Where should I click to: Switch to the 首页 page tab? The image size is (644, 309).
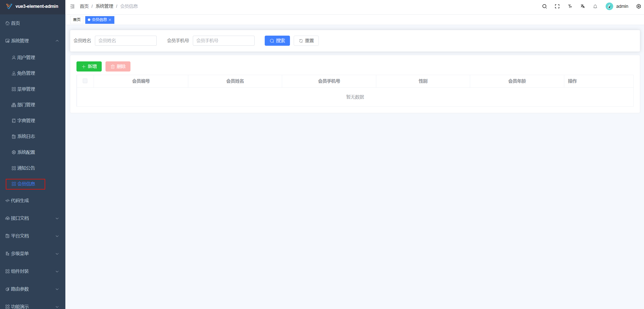[77, 20]
